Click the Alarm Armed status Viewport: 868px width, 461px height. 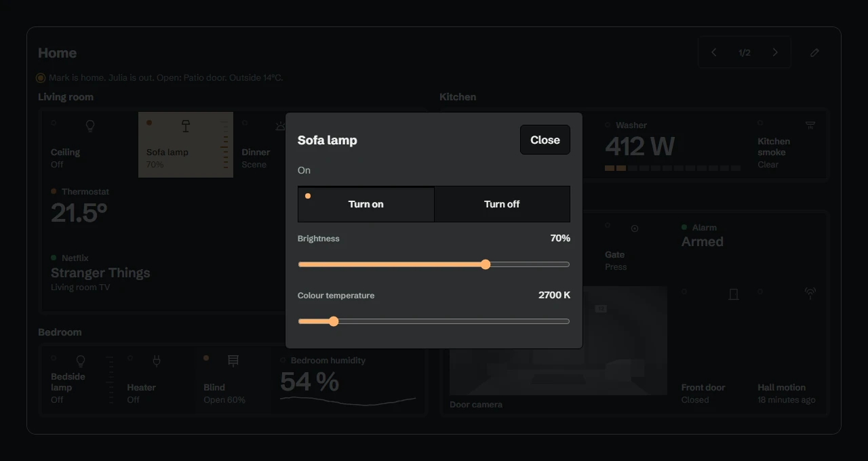point(703,242)
